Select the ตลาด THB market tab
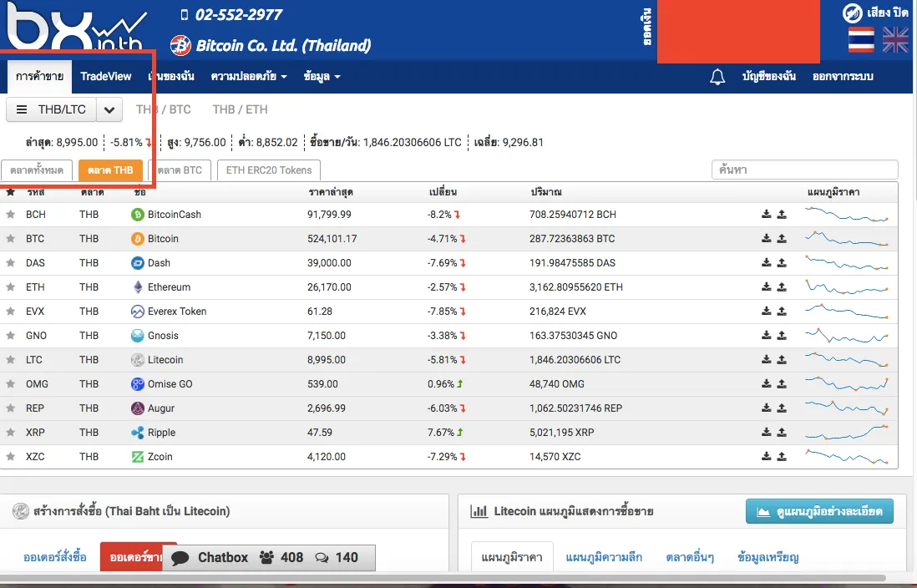Viewport: 917px width, 588px height. tap(110, 170)
